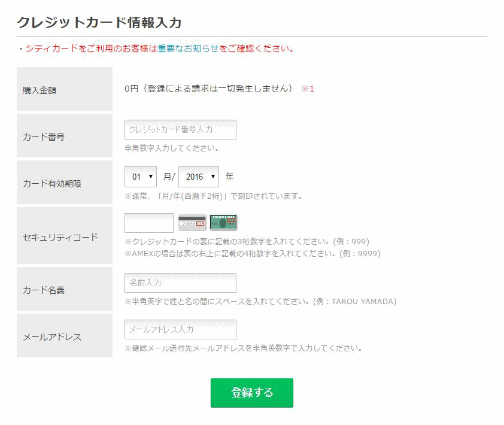Click the security code input box
The height and width of the screenshot is (425, 504).
pyautogui.click(x=149, y=223)
